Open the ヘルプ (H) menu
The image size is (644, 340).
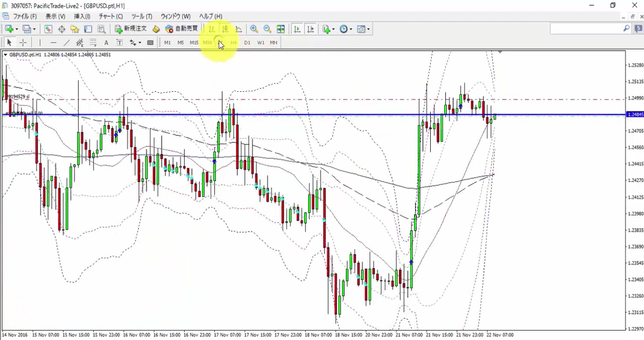(x=211, y=16)
